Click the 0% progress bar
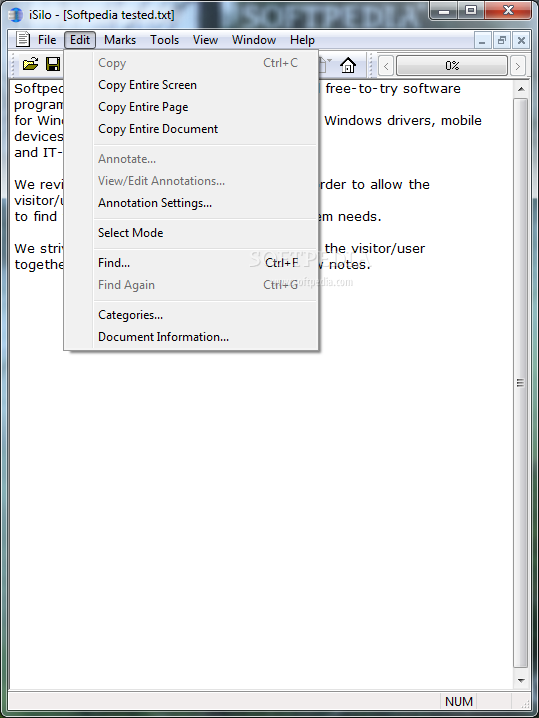Image resolution: width=539 pixels, height=718 pixels. pyautogui.click(x=452, y=66)
